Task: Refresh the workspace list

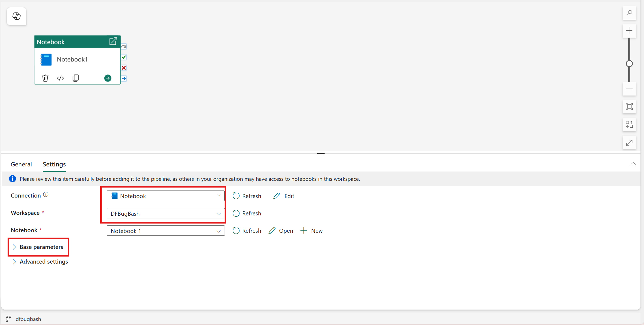Action: [247, 213]
